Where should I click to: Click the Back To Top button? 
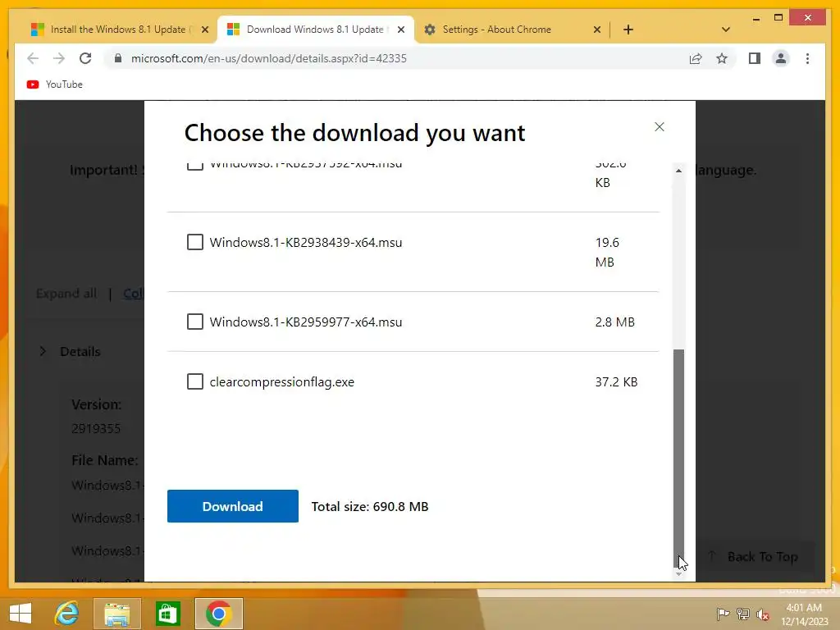click(x=755, y=557)
